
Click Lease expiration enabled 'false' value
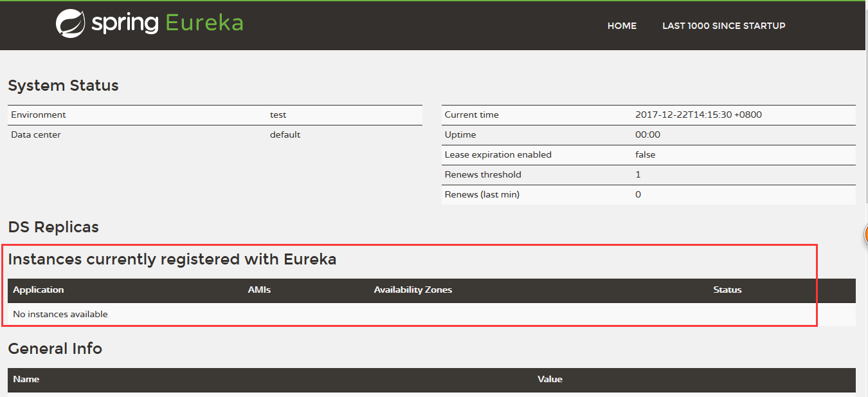645,155
